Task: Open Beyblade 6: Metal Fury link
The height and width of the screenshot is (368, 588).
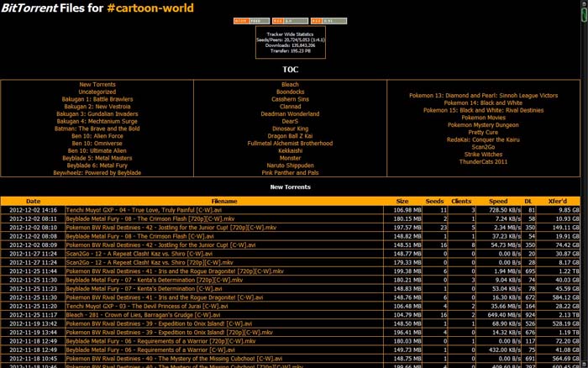Action: [x=97, y=166]
